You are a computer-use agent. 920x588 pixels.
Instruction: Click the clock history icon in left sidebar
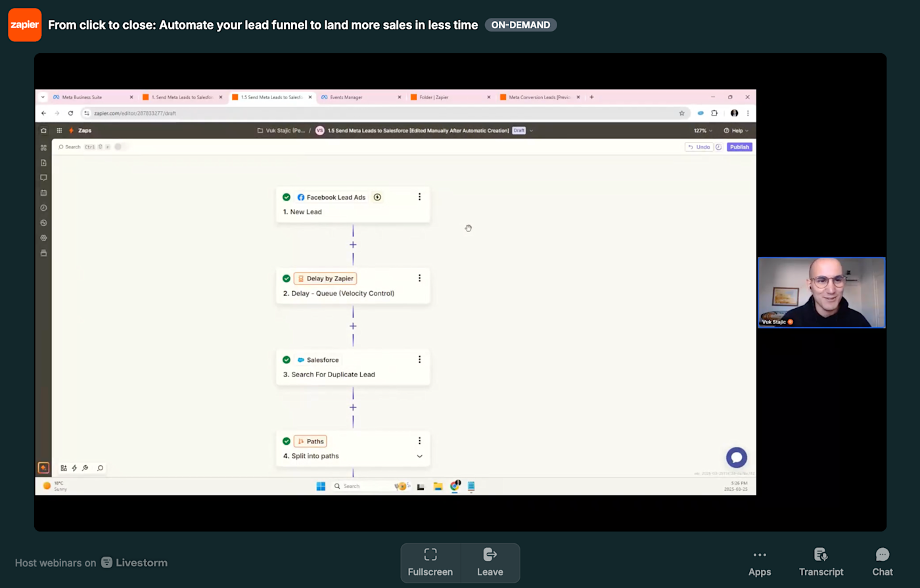click(x=43, y=208)
